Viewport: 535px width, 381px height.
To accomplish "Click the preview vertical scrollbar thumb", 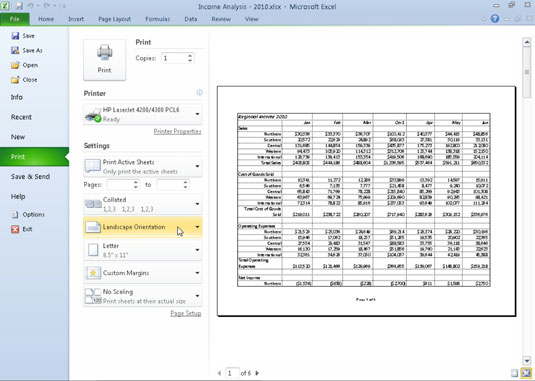I will 526,72.
